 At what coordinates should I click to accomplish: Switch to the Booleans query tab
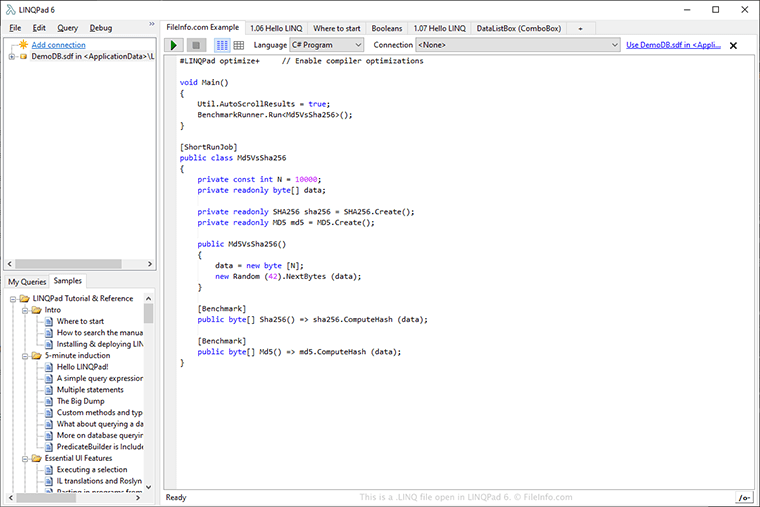click(x=386, y=28)
